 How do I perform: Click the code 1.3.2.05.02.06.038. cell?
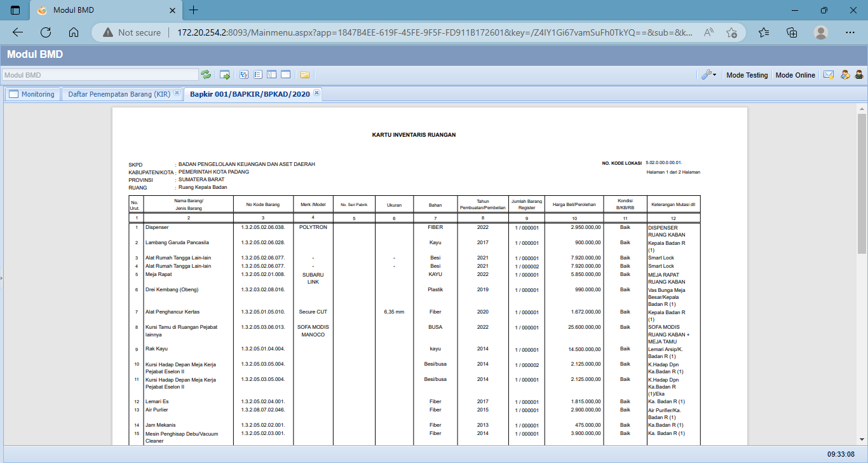click(x=263, y=227)
